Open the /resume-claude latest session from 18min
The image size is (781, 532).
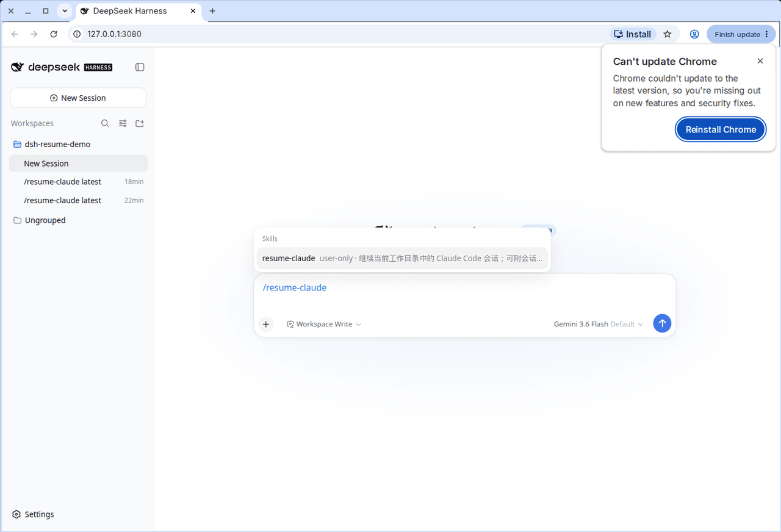(x=79, y=182)
